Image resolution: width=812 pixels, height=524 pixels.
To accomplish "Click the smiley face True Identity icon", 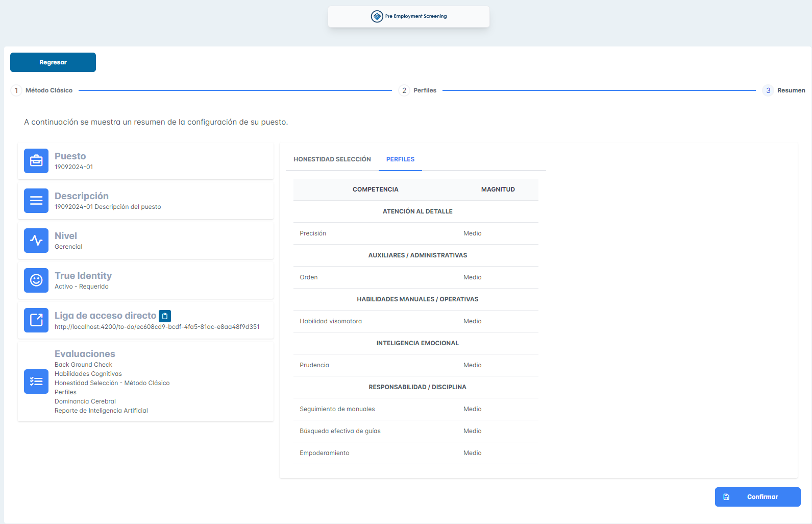I will pyautogui.click(x=36, y=280).
